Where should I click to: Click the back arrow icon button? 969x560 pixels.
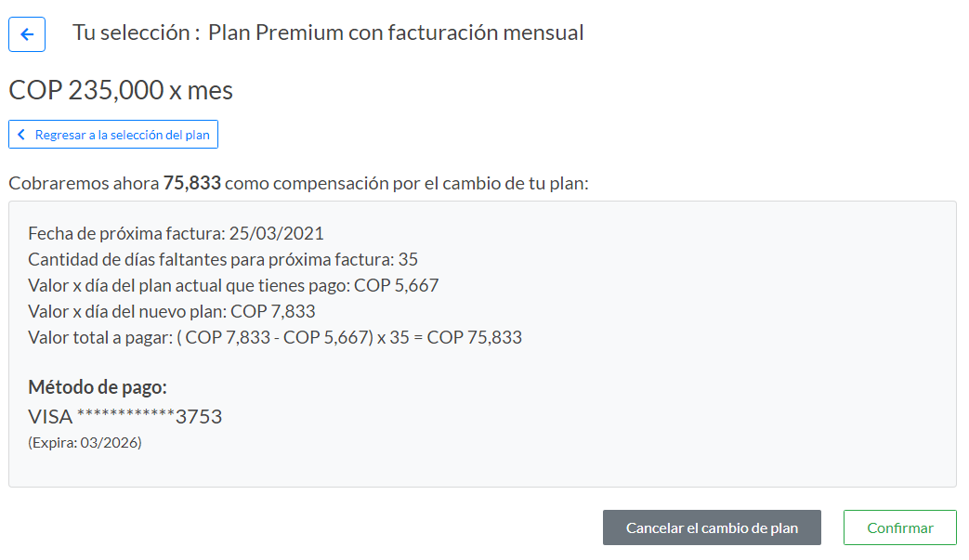pos(27,34)
